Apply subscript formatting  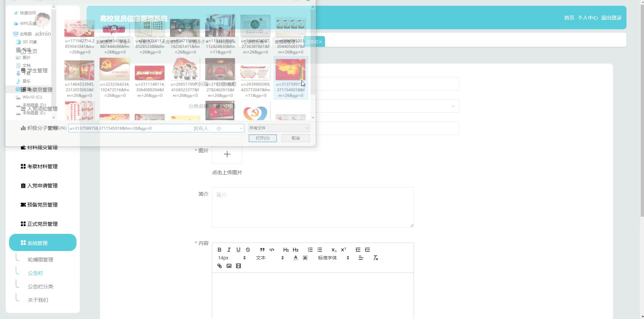pos(334,250)
